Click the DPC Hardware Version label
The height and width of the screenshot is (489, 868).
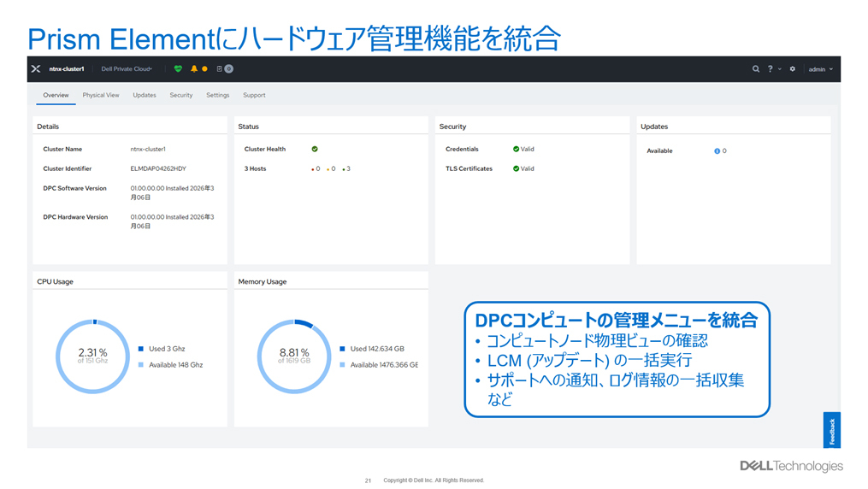[75, 217]
